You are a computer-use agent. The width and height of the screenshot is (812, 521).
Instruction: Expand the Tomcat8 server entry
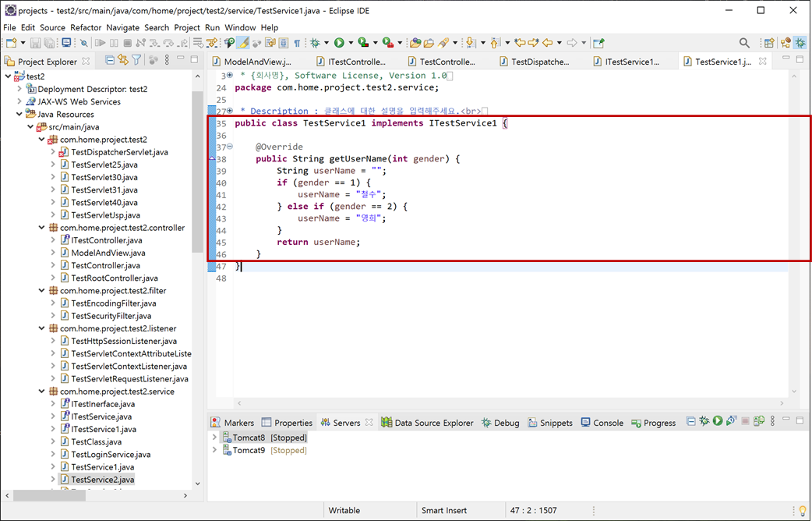pyautogui.click(x=214, y=438)
